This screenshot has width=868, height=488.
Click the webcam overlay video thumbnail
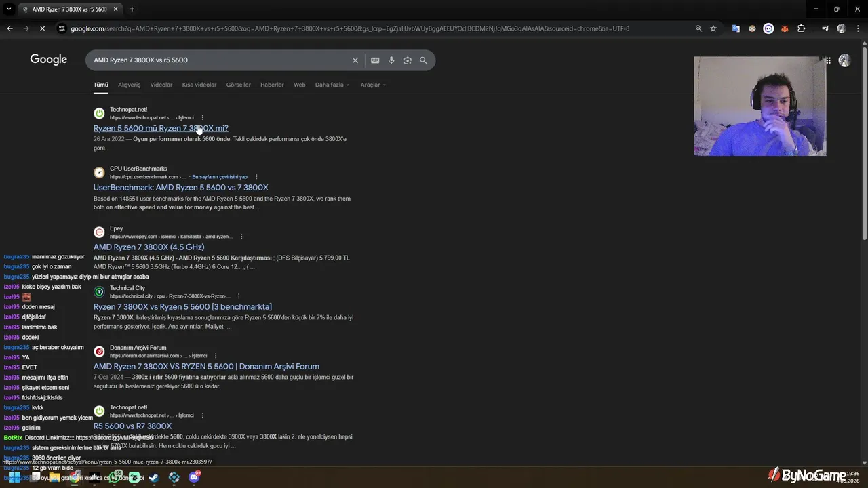click(759, 106)
